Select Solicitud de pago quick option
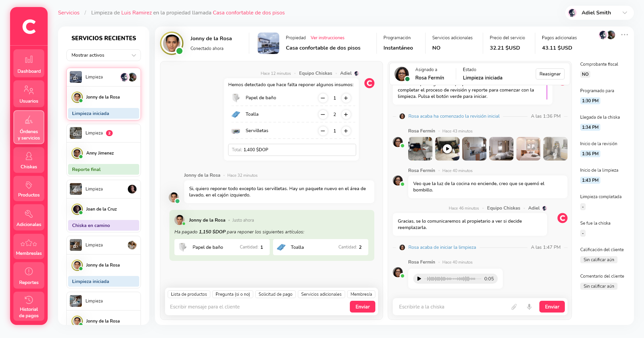Viewport: 644px width, 338px height. click(x=275, y=294)
